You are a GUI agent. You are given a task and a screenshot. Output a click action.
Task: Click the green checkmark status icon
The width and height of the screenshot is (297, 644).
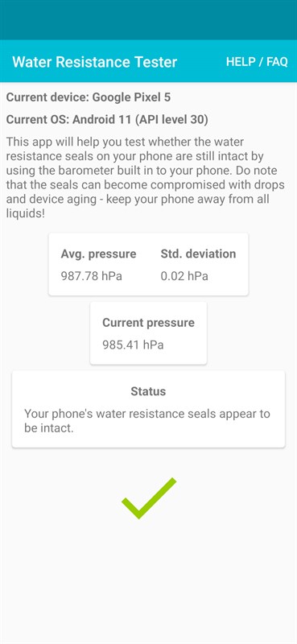coord(149,498)
